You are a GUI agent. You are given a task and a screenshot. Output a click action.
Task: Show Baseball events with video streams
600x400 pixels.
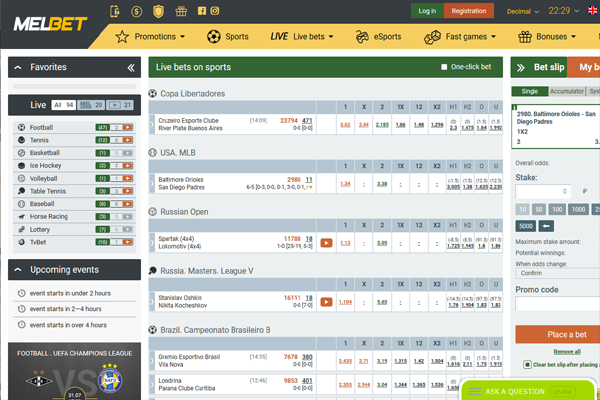[127, 204]
